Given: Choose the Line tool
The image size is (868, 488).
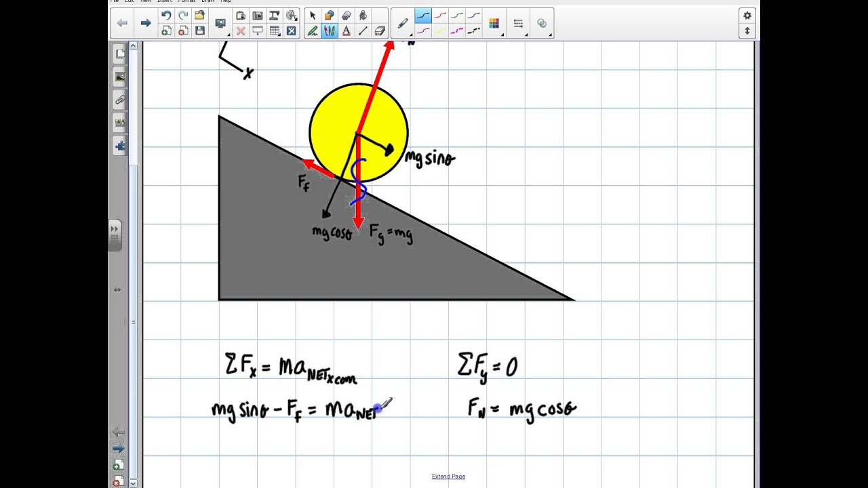Looking at the screenshot, I should (363, 31).
